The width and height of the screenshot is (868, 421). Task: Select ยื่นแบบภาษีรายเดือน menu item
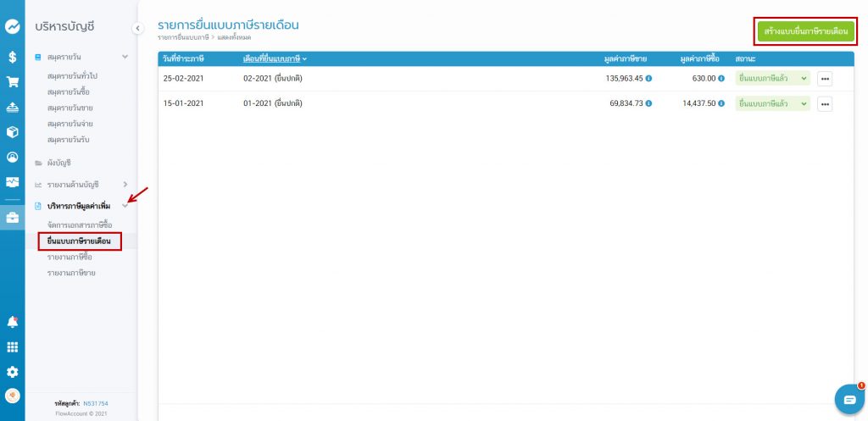point(79,241)
